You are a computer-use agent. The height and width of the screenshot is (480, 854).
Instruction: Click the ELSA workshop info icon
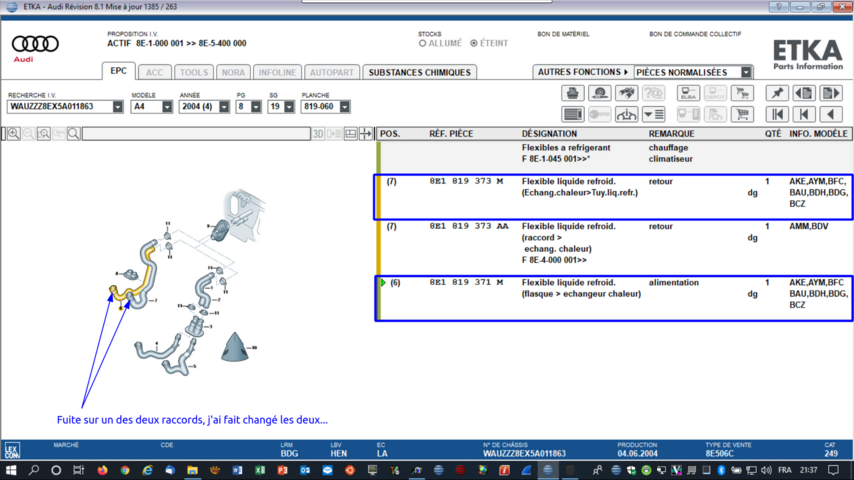pyautogui.click(x=688, y=93)
